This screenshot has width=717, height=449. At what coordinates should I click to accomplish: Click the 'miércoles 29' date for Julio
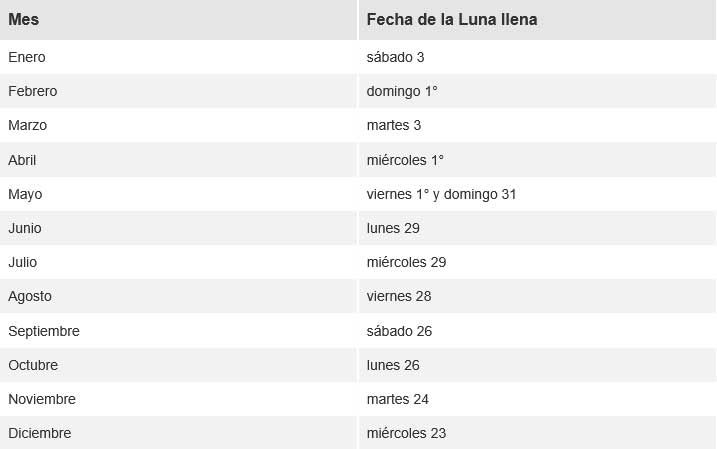[x=406, y=262]
